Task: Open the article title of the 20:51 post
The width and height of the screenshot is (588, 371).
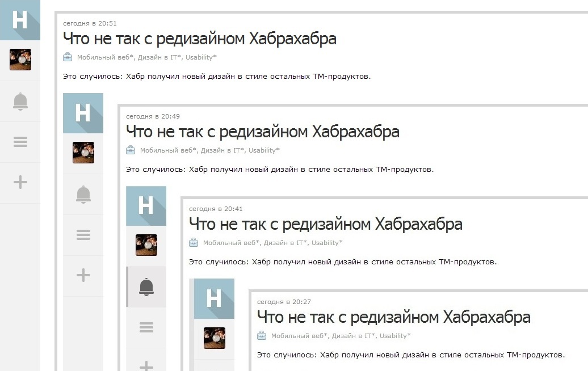Action: click(200, 39)
